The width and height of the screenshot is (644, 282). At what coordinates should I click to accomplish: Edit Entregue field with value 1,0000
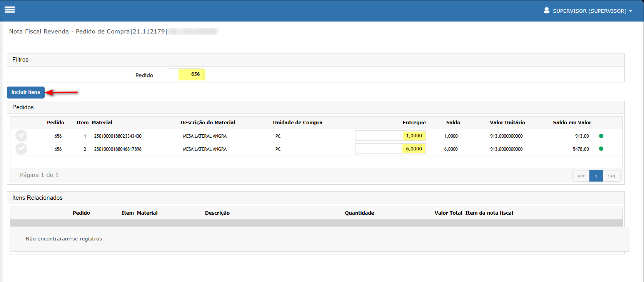pyautogui.click(x=390, y=136)
